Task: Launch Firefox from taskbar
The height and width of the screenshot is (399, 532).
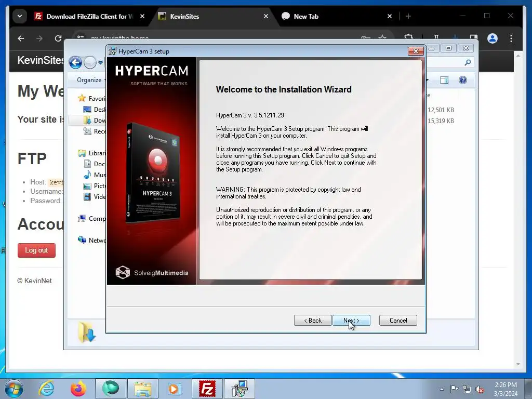Action: 78,389
